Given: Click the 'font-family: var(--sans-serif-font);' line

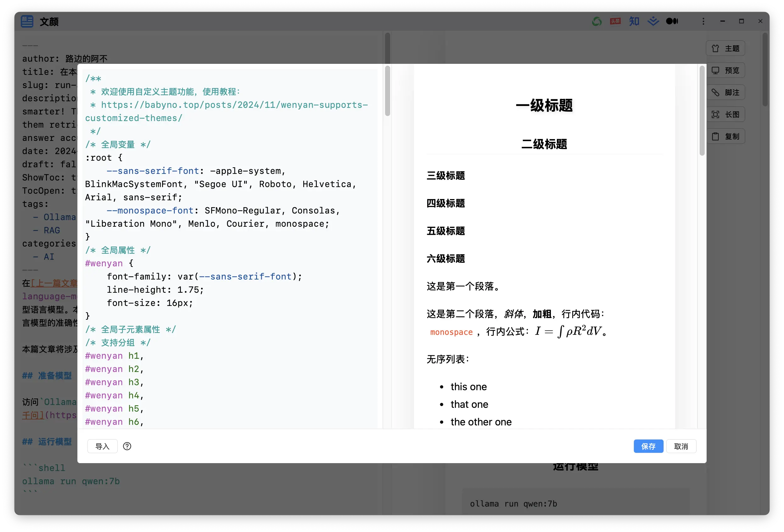Looking at the screenshot, I should pos(204,276).
